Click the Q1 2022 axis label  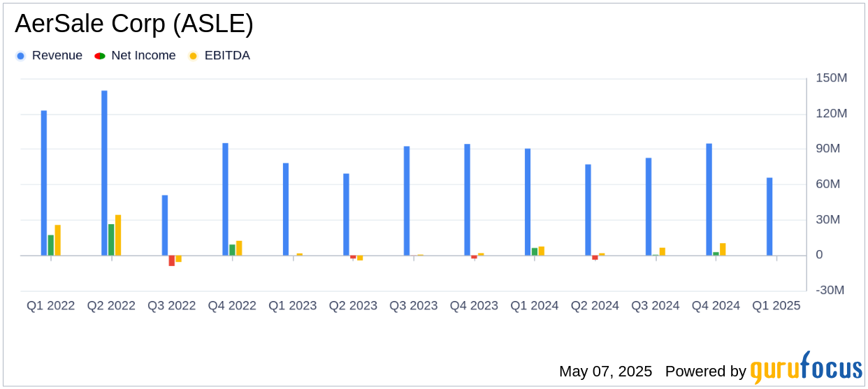point(51,306)
